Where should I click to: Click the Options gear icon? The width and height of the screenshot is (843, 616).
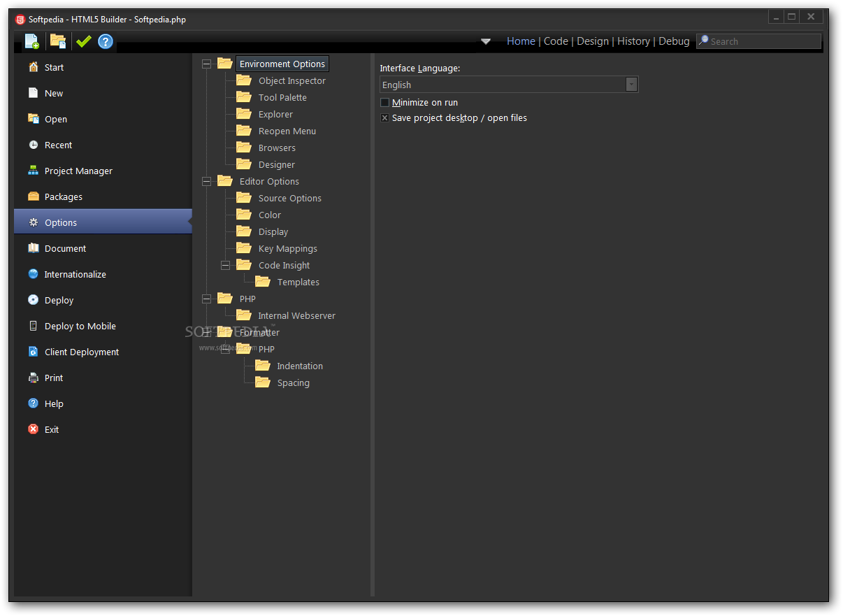coord(34,222)
